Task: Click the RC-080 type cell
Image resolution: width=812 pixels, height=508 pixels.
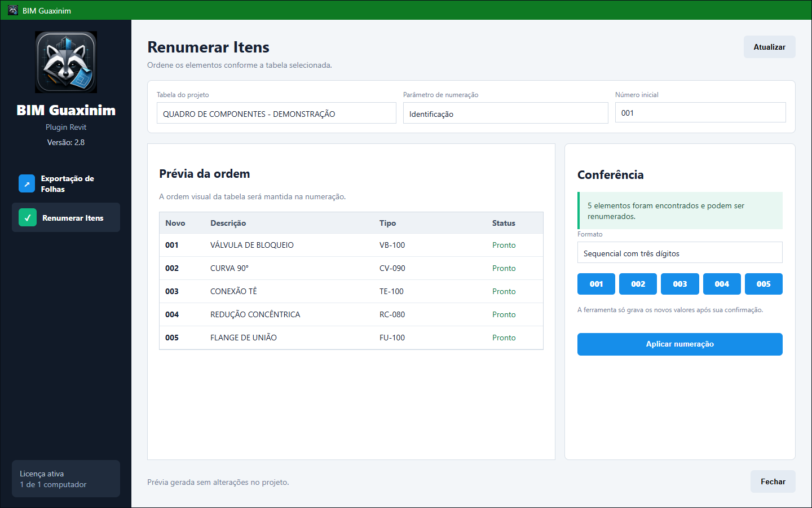Action: click(x=392, y=314)
